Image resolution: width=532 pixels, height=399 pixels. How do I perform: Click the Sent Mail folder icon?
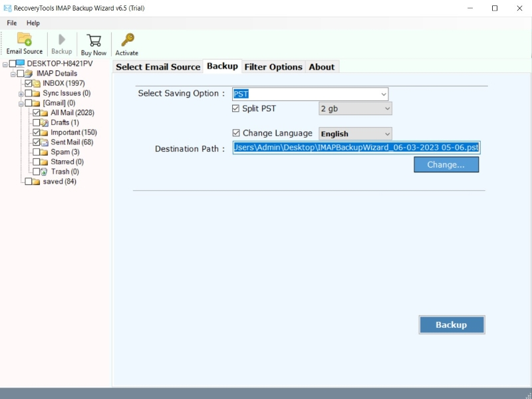[45, 142]
